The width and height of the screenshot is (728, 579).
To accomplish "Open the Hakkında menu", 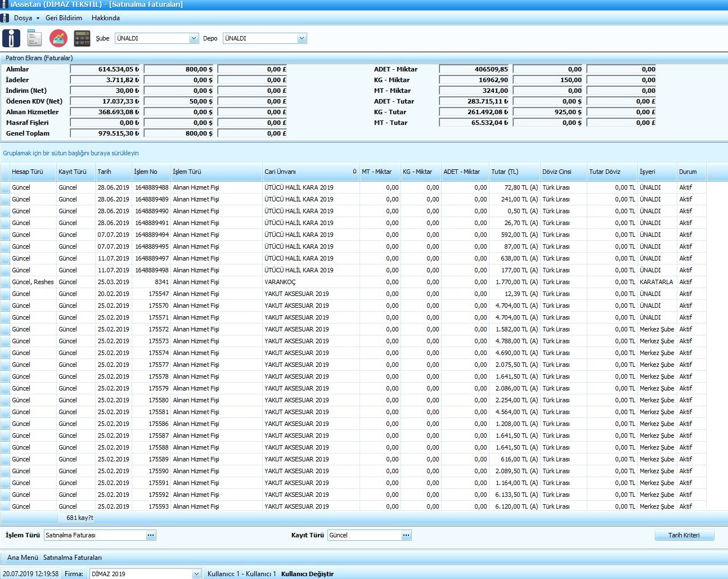I will tap(106, 18).
